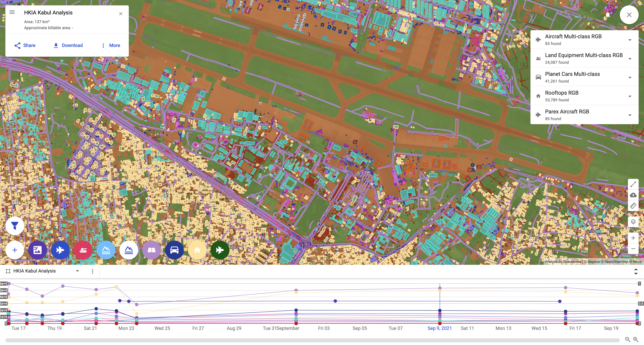
Task: Open the hamburger menu in analysis card
Action: tap(12, 12)
